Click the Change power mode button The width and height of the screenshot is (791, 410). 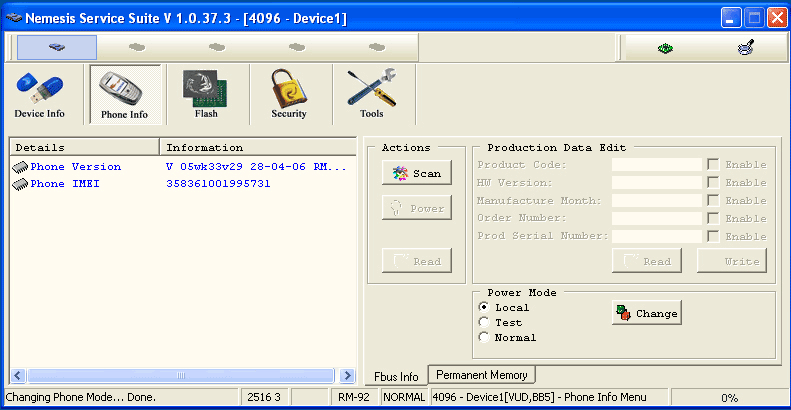tap(647, 313)
